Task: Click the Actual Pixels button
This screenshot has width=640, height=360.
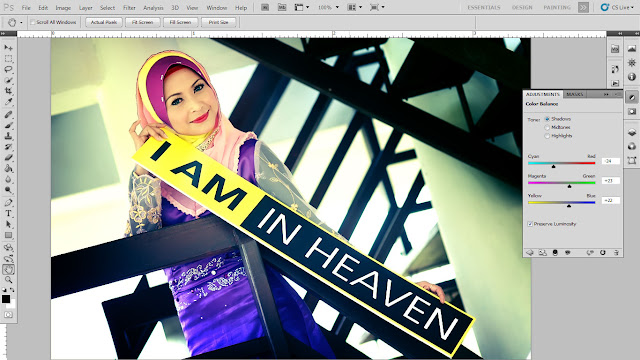Action: pos(104,22)
